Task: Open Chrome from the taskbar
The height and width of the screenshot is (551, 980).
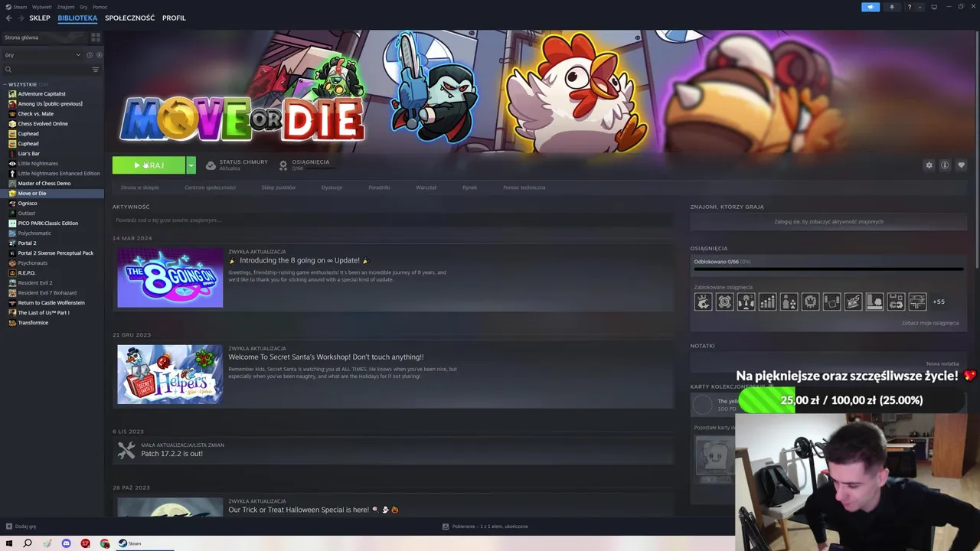Action: pyautogui.click(x=104, y=543)
